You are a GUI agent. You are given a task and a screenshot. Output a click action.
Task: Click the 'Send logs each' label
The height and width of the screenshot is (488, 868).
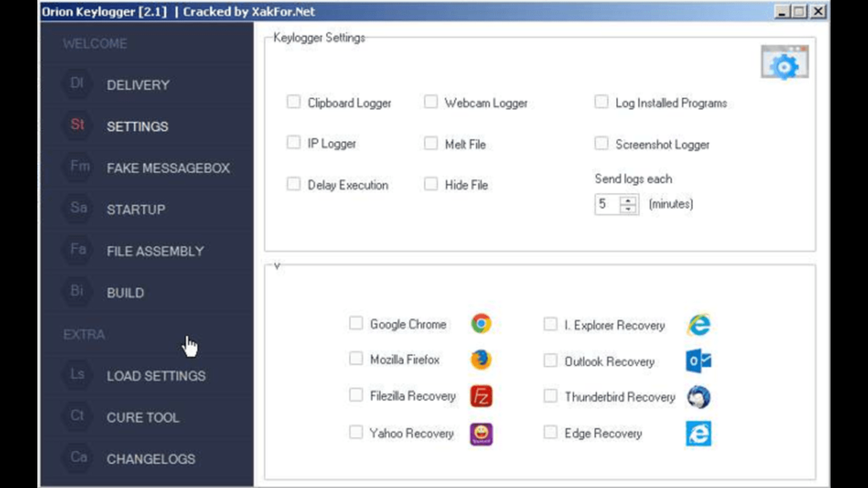coord(633,180)
